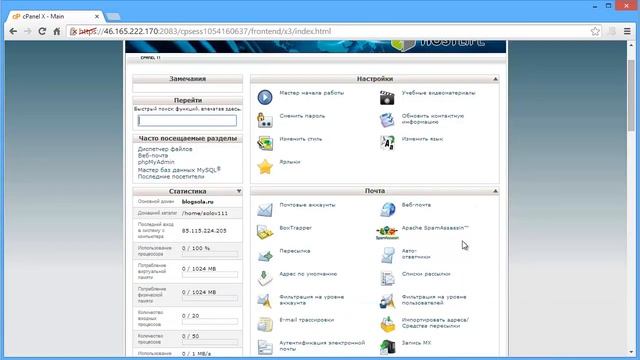
Task: Click the Change Password lock icon
Action: [264, 120]
